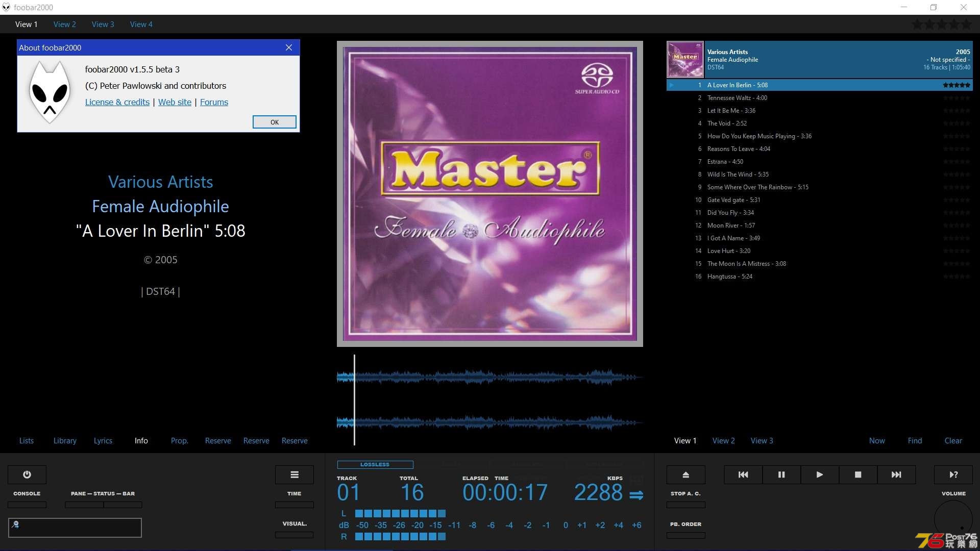
Task: Select track 9 Some Where Over The Rainbow
Action: point(757,187)
